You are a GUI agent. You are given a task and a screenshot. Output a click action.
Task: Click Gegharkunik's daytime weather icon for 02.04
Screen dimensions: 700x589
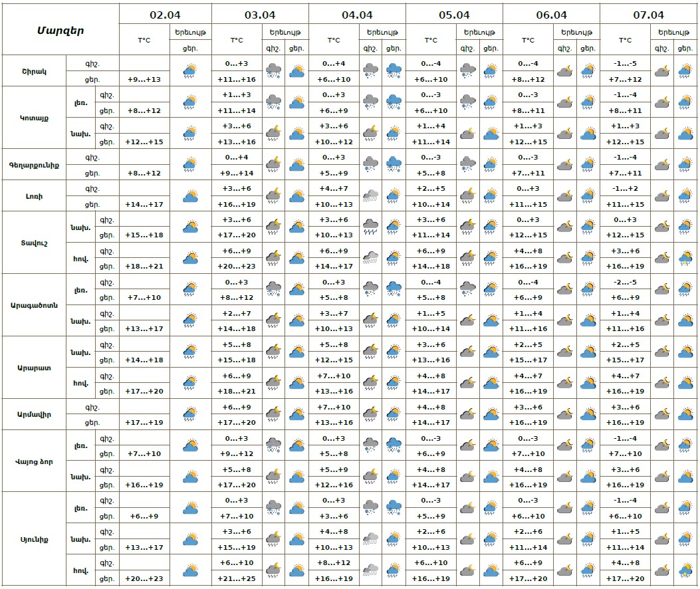tap(190, 164)
